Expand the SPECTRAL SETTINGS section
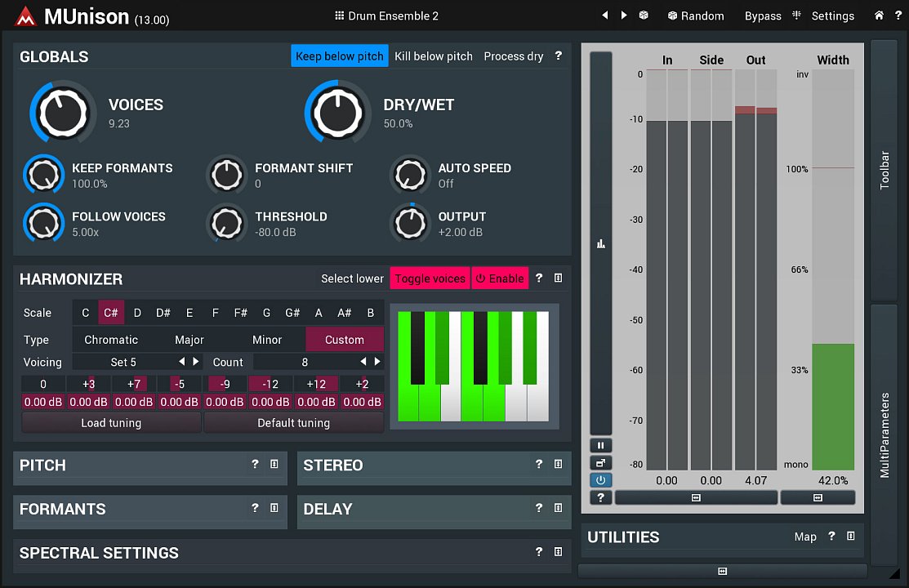 99,553
